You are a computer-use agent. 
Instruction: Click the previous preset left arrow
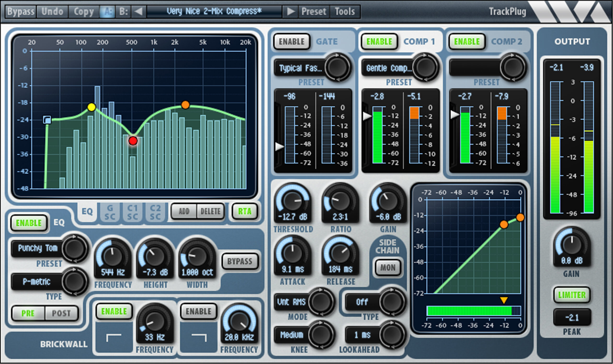(139, 11)
